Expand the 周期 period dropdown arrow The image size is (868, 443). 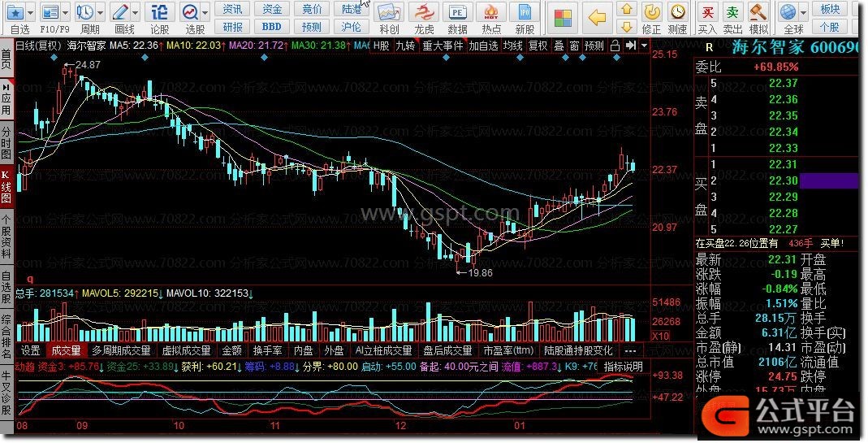pyautogui.click(x=100, y=12)
